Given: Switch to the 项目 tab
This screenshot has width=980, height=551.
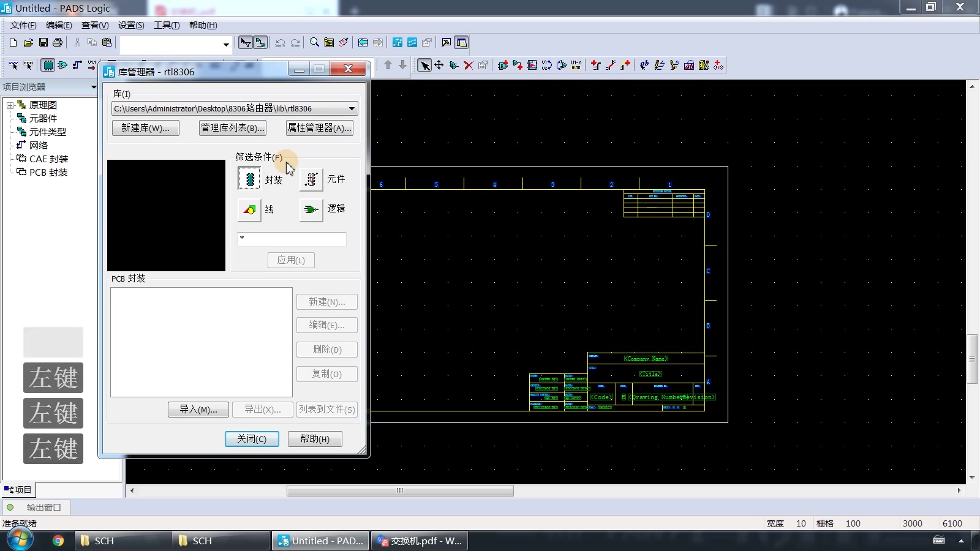Looking at the screenshot, I should point(18,490).
